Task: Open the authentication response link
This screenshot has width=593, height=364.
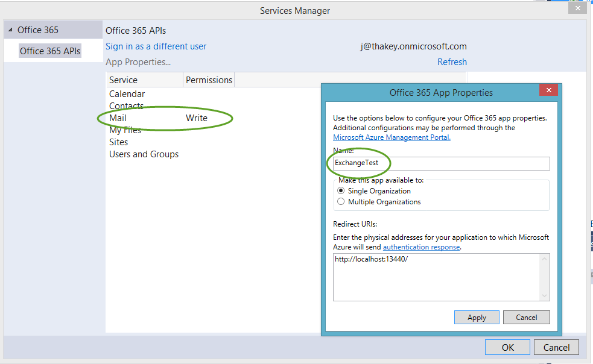Action: pyautogui.click(x=420, y=246)
